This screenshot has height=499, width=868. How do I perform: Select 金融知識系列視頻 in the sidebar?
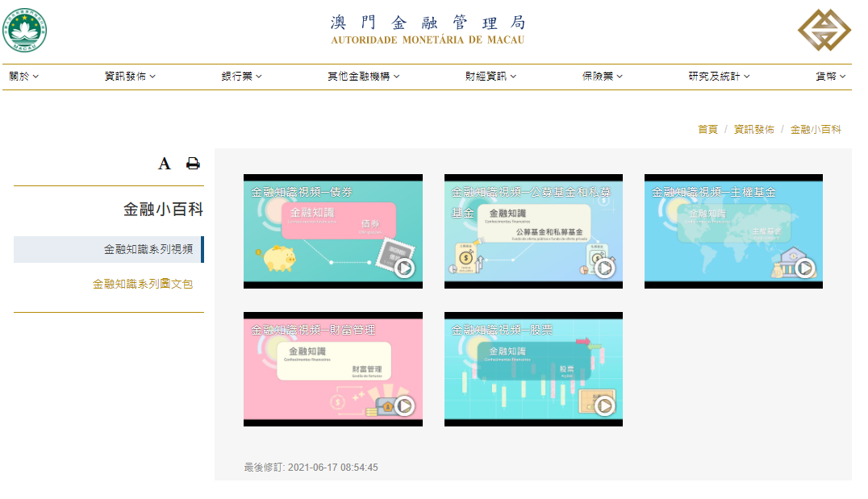click(148, 250)
